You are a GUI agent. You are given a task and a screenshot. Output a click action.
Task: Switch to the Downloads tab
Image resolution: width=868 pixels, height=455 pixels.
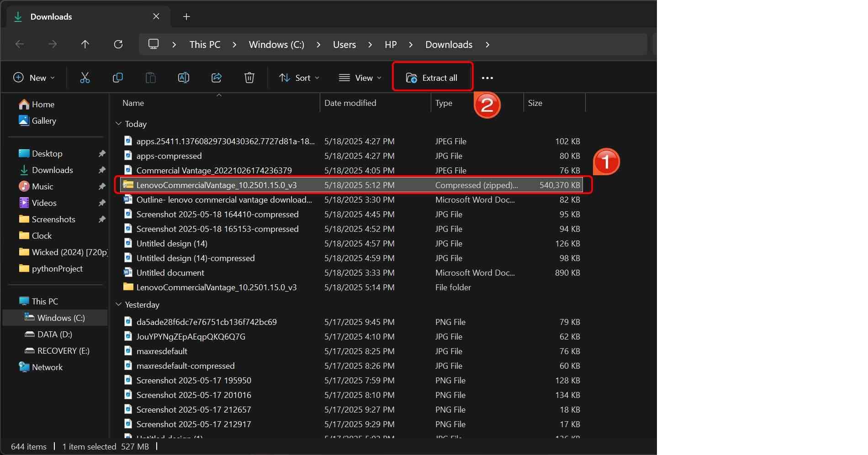[x=50, y=16]
